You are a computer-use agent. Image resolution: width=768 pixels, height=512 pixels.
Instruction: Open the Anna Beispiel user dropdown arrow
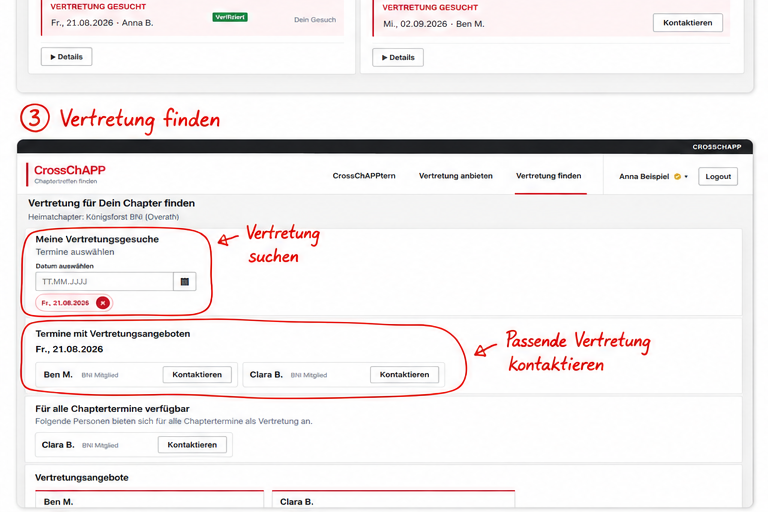686,176
